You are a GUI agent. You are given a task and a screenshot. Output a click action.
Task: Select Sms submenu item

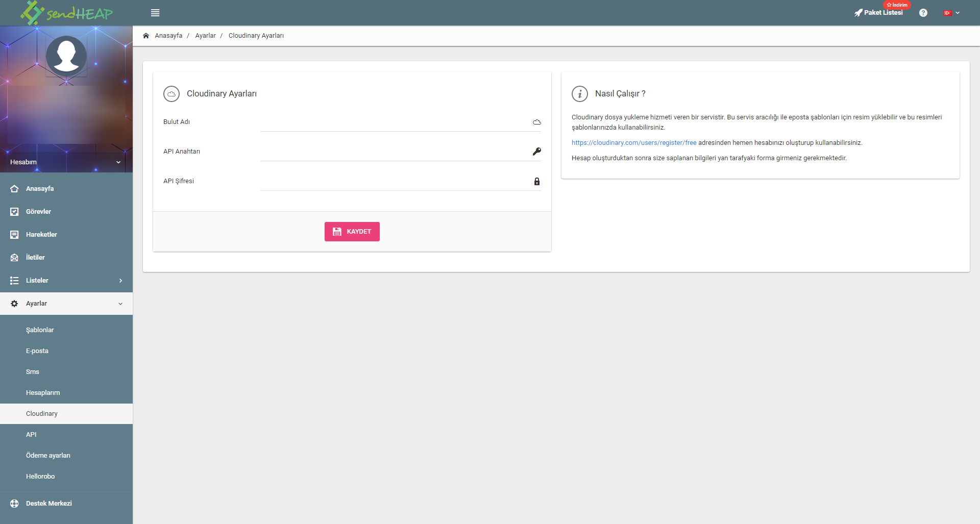[x=66, y=372]
